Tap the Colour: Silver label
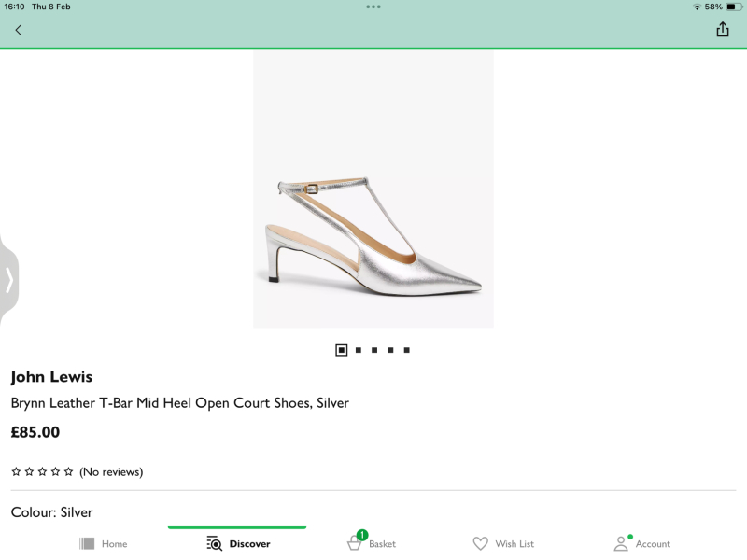 51,512
